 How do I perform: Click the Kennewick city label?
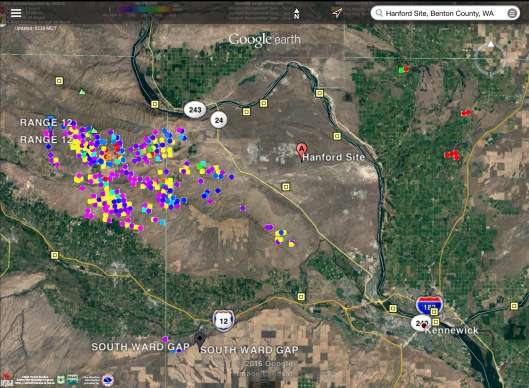coord(451,330)
